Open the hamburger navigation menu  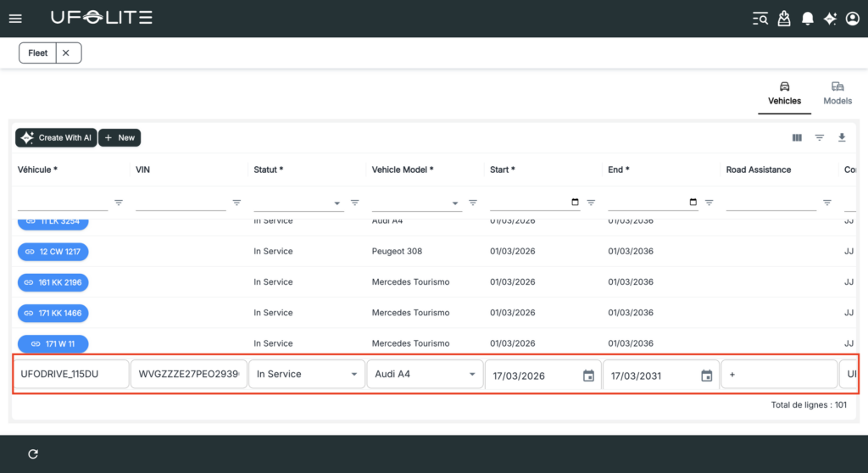15,19
